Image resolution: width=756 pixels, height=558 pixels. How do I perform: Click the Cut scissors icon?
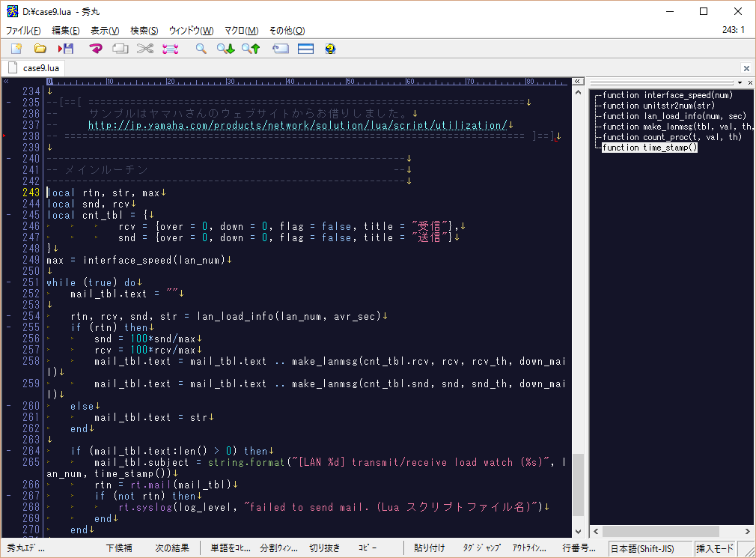144,49
